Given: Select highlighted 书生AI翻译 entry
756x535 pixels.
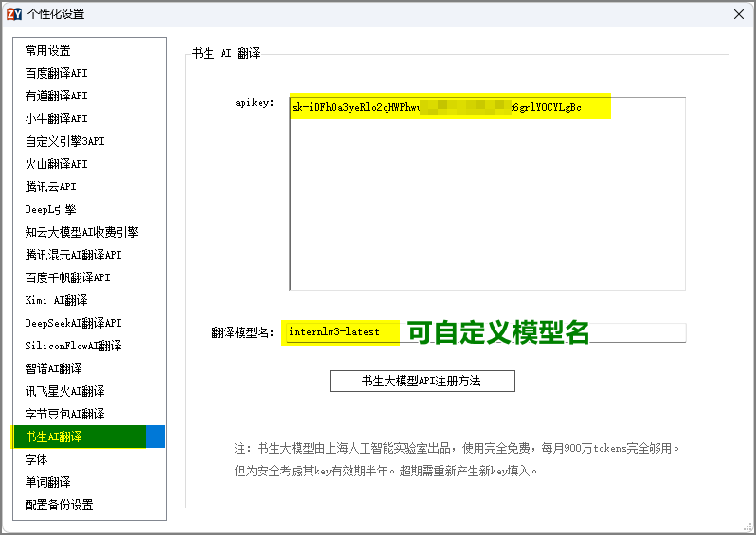Looking at the screenshot, I should [x=89, y=437].
